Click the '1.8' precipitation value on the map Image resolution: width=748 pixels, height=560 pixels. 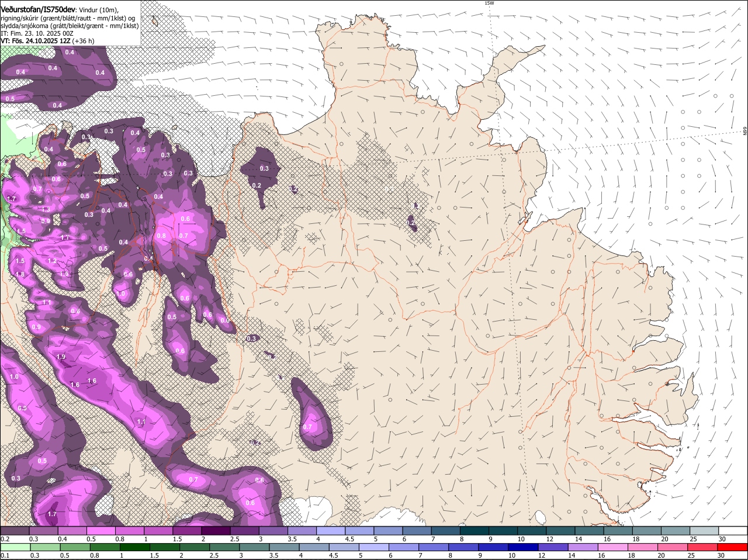(20, 274)
